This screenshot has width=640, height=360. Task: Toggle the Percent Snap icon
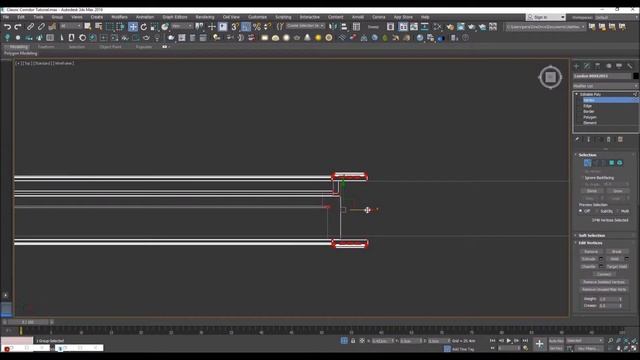tap(257, 27)
